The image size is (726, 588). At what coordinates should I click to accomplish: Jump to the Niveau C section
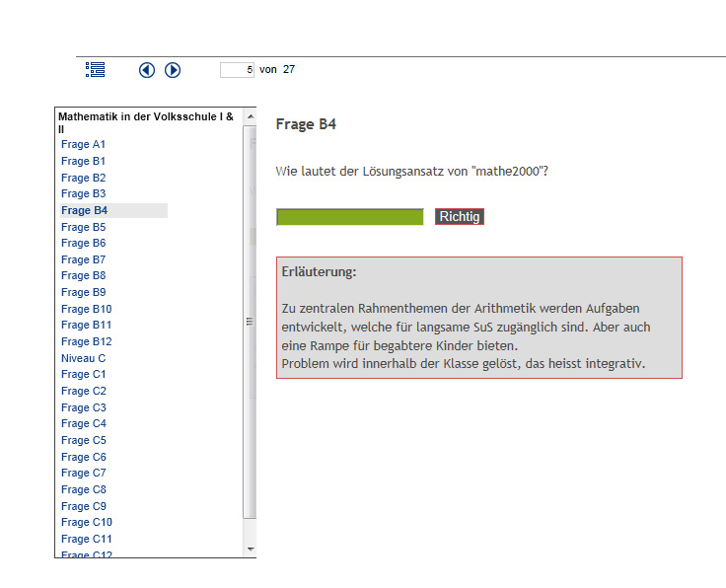(83, 358)
